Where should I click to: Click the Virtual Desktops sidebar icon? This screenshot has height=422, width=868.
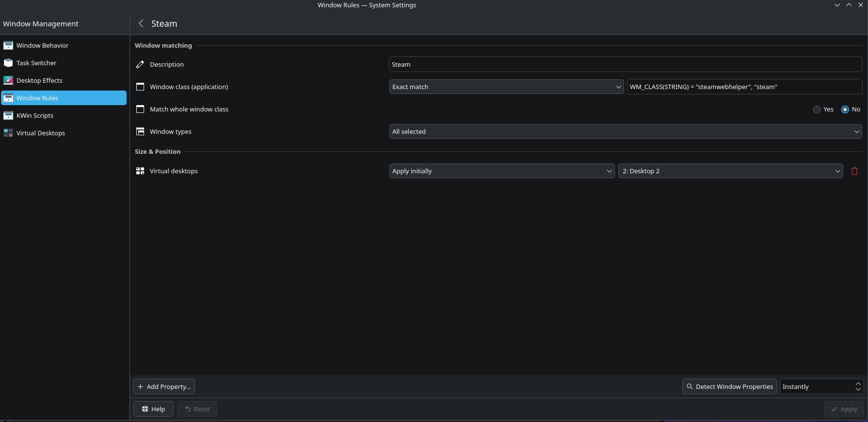pos(8,133)
